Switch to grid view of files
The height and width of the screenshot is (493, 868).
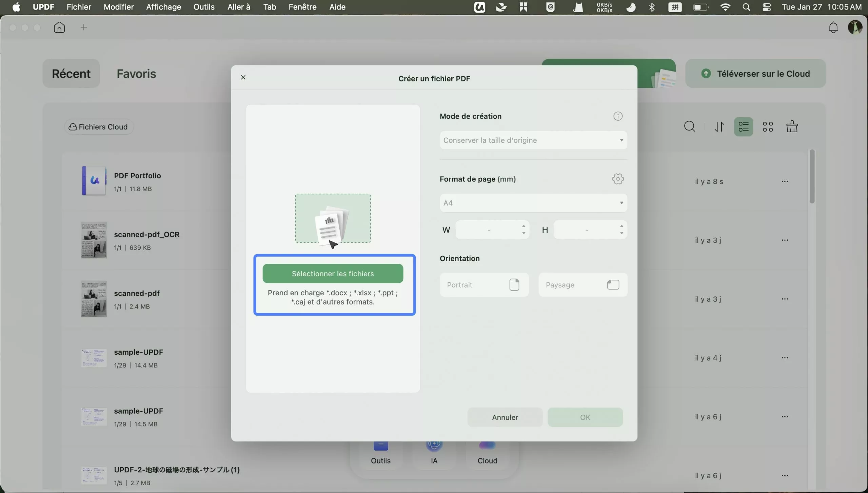pos(768,126)
